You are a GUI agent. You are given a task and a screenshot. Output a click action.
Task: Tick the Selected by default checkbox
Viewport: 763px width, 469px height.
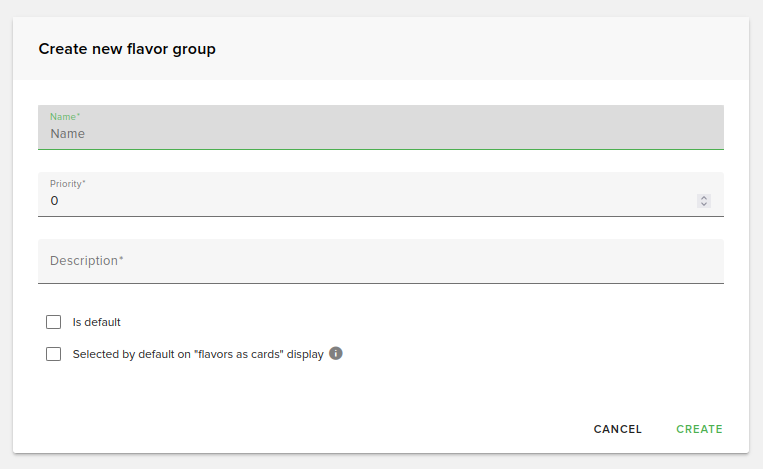pos(54,354)
